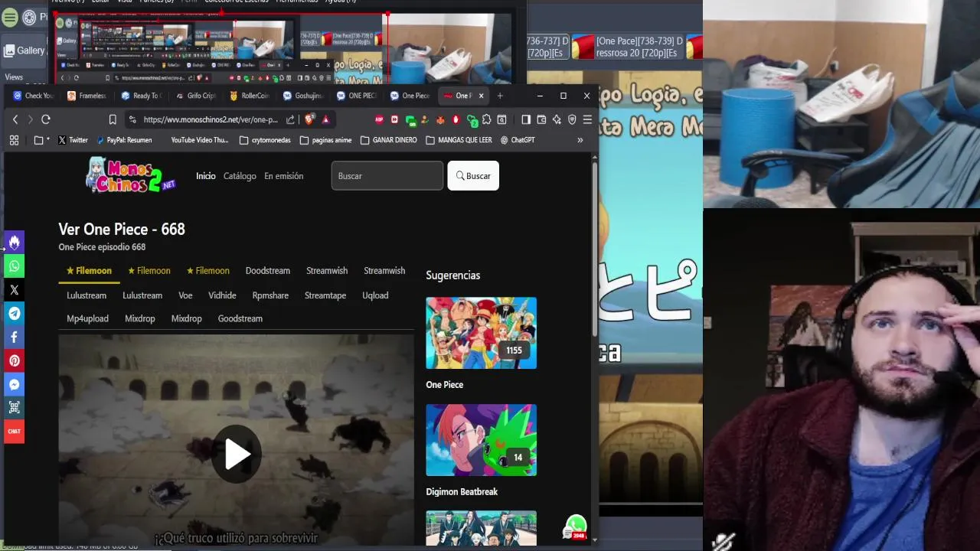Screen dimensions: 980x551
Task: Share via the X icon in the left sidebar
Action: pos(14,290)
